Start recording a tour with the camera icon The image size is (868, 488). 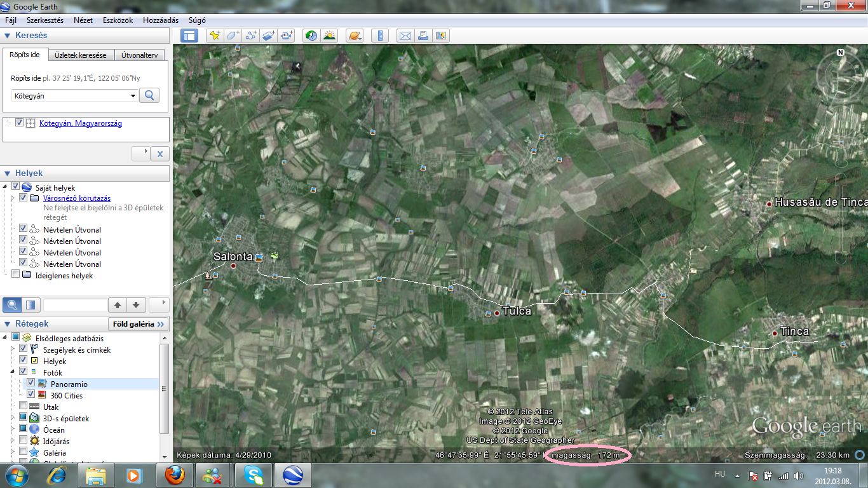point(287,36)
